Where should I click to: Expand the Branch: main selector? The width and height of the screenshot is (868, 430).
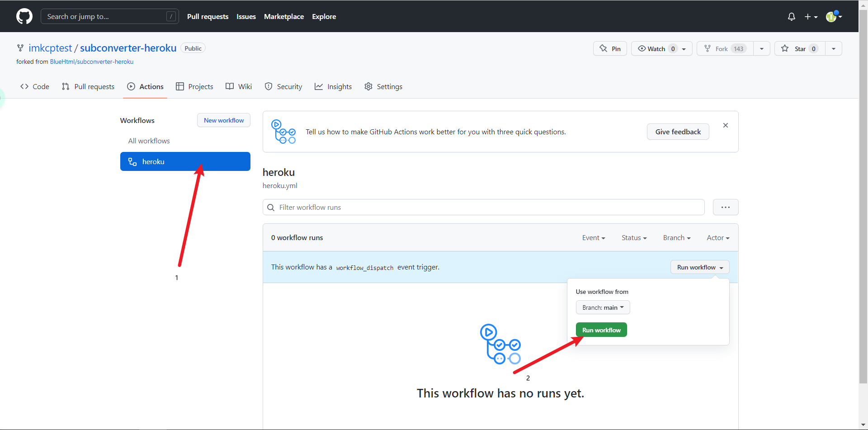[x=603, y=307]
